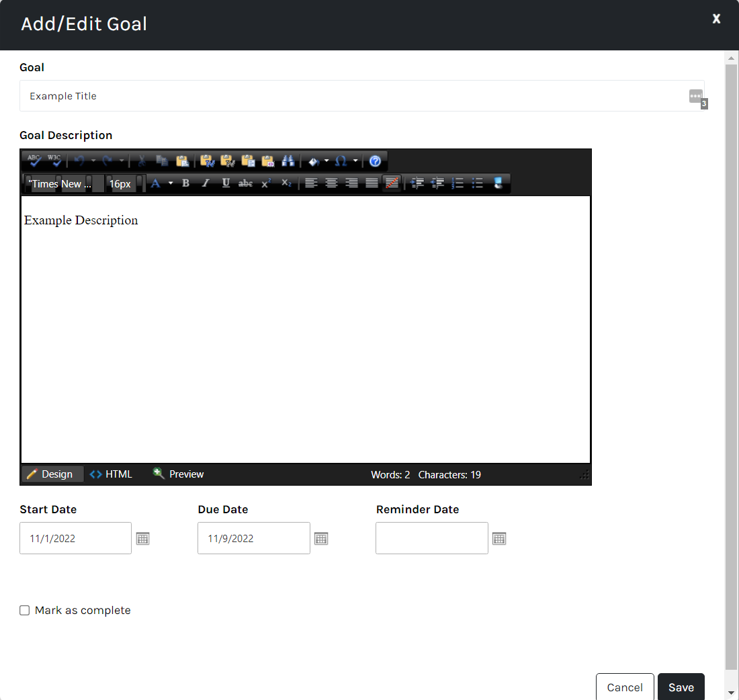
Task: Toggle superscript formatting
Action: tap(266, 183)
